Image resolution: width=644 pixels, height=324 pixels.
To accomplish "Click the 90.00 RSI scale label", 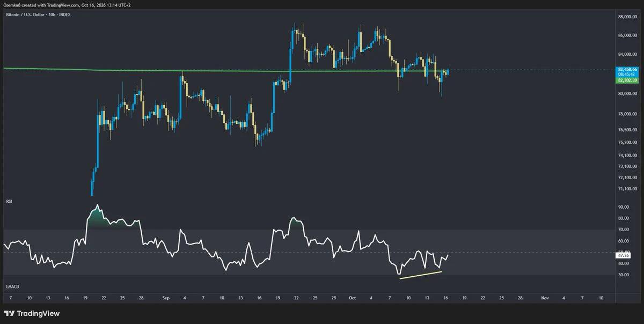I will pyautogui.click(x=624, y=207).
